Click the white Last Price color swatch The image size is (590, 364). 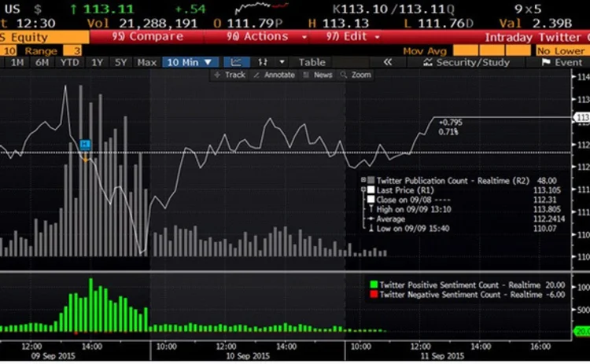[371, 190]
